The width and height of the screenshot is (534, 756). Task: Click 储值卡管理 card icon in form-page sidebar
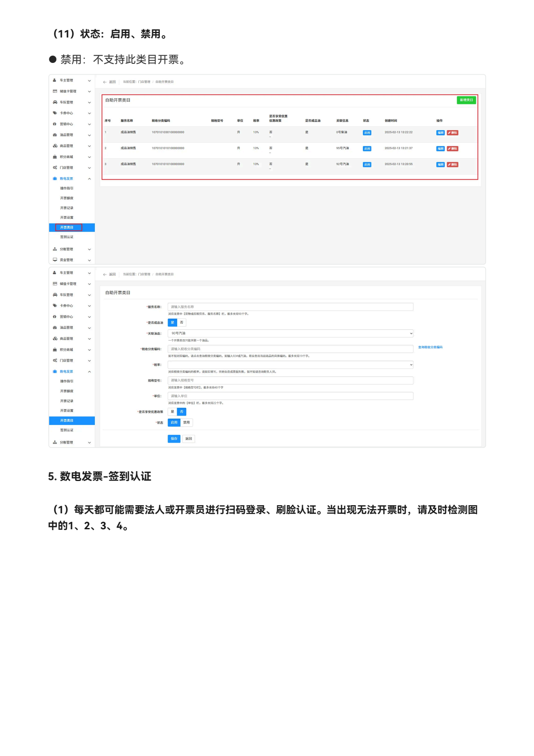click(55, 284)
